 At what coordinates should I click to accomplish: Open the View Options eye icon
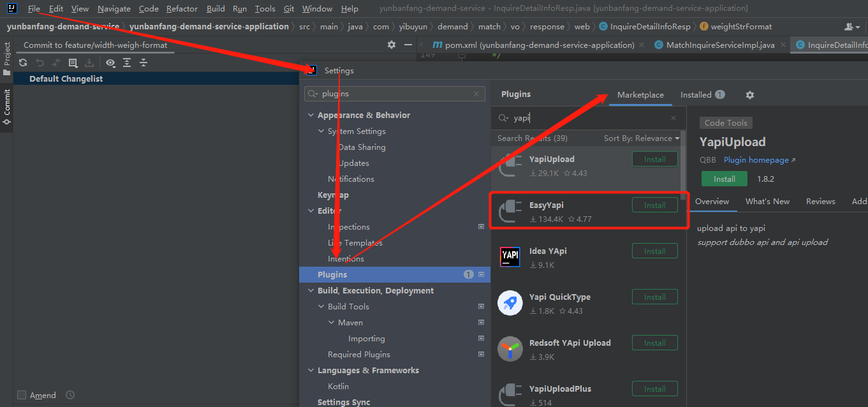click(110, 63)
